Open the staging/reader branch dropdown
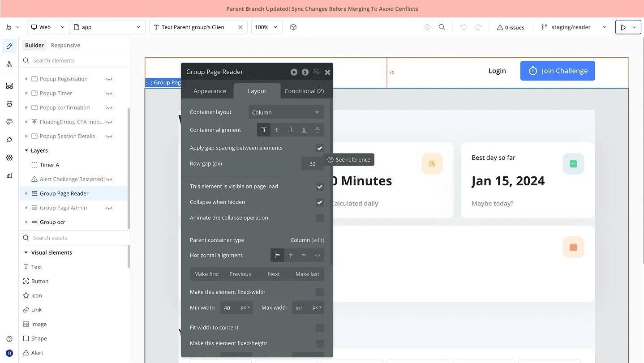644x363 pixels. [x=575, y=27]
